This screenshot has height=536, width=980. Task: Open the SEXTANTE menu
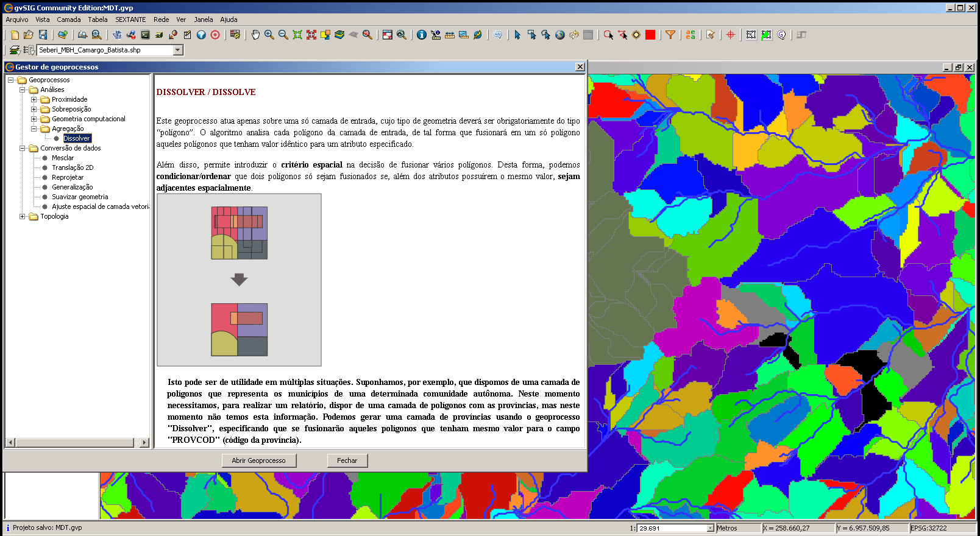point(130,19)
